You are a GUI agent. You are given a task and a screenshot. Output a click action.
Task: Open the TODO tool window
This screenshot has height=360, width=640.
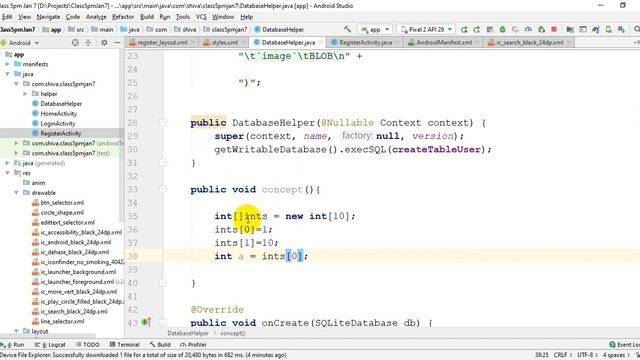88,344
